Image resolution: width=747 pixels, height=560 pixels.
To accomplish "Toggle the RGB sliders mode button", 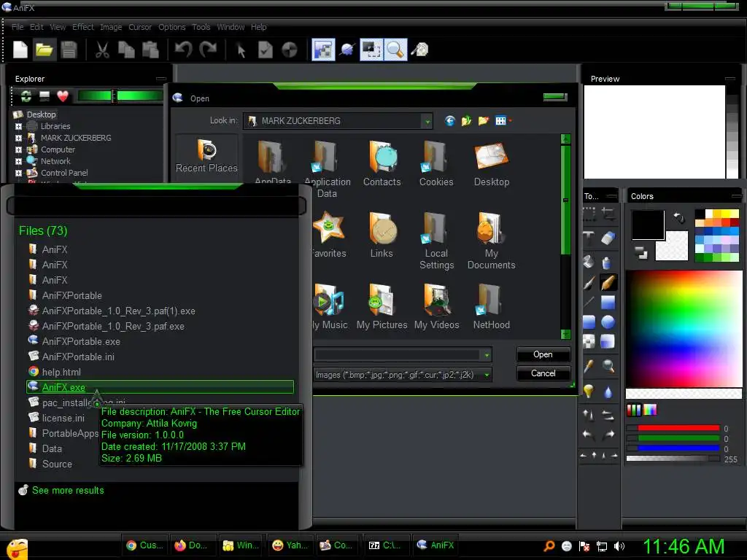I will [x=634, y=410].
